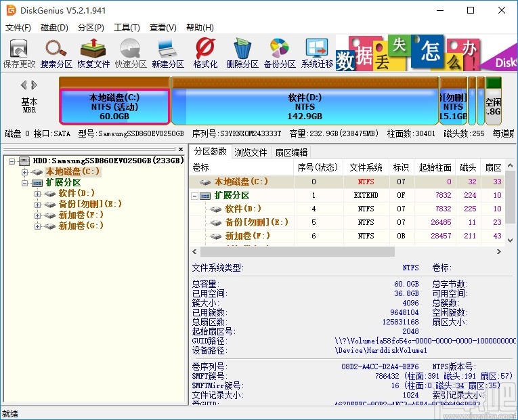Click the 格式化 (Format) toolbar icon
This screenshot has width=518, height=420.
(x=205, y=51)
